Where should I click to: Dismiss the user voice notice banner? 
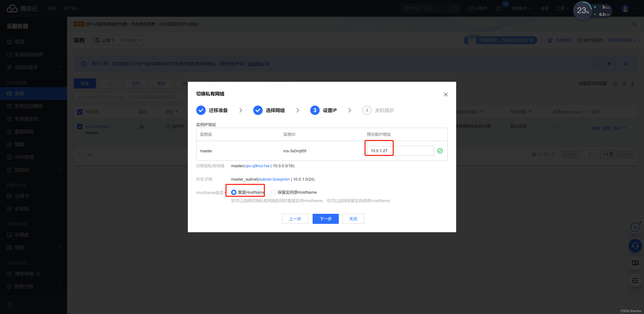click(x=626, y=64)
